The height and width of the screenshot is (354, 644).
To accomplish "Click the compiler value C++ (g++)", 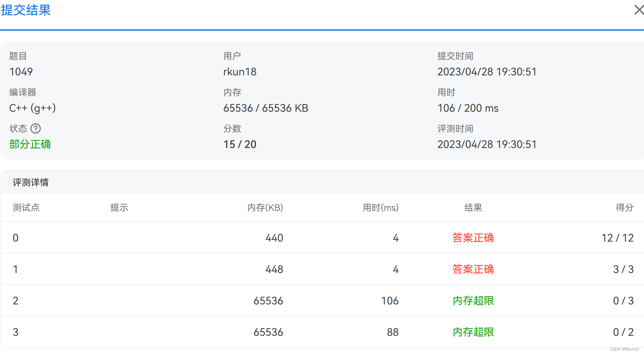I will [x=32, y=108].
